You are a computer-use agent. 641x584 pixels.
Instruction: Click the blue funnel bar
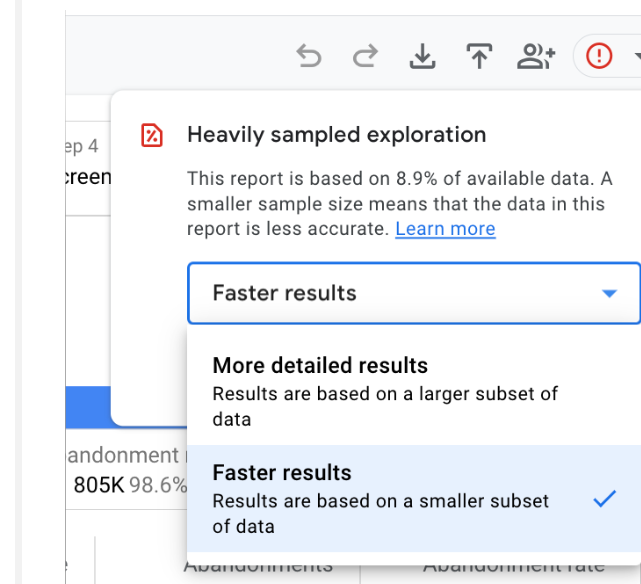pyautogui.click(x=88, y=408)
